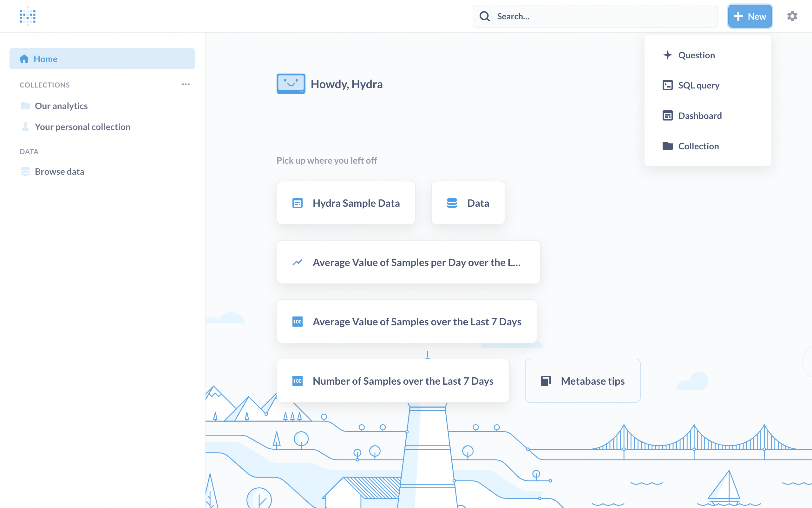Open Number of Samples over Last 7 Days

393,381
